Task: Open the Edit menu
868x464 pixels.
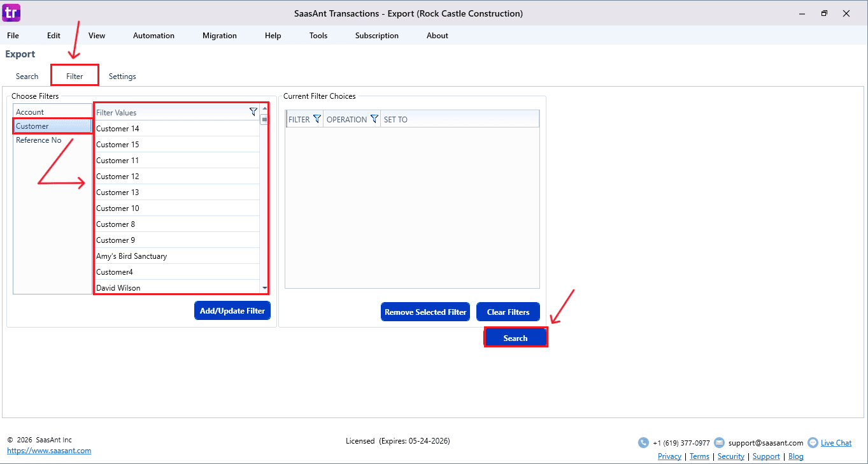Action: 53,36
